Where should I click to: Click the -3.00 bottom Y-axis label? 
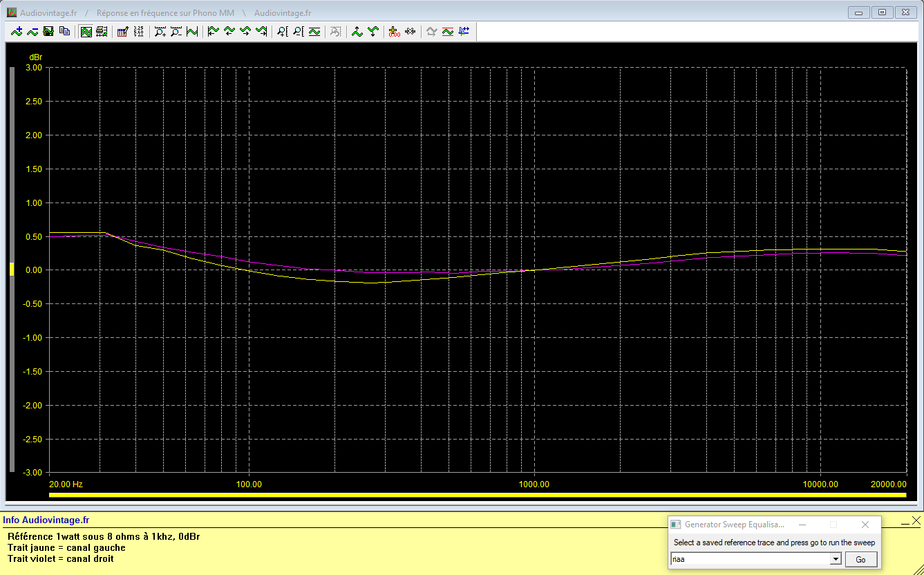coord(32,473)
